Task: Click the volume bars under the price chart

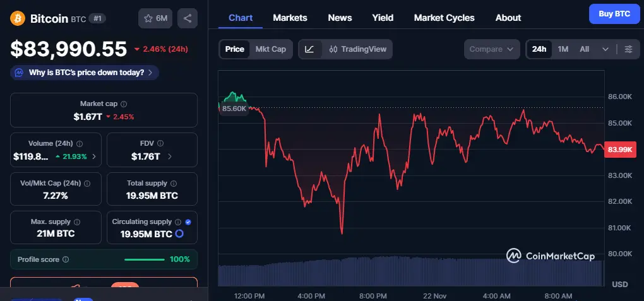Action: [411, 271]
